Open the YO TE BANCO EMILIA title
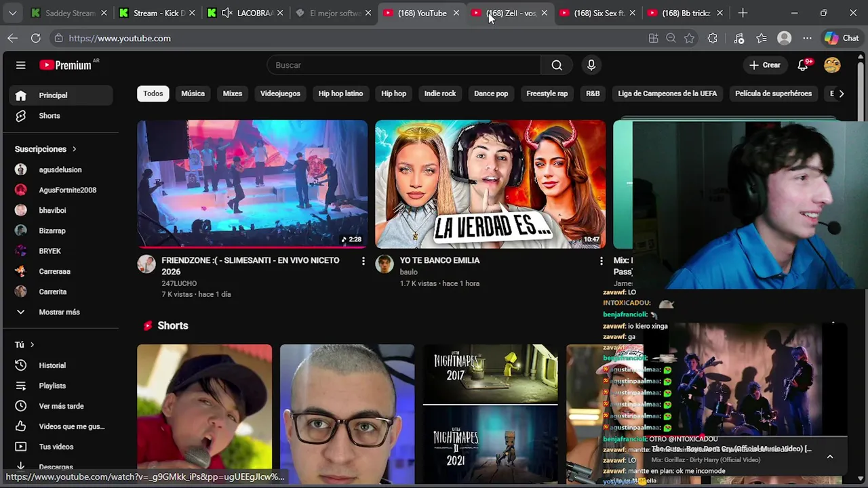Image resolution: width=868 pixels, height=488 pixels. pyautogui.click(x=439, y=260)
